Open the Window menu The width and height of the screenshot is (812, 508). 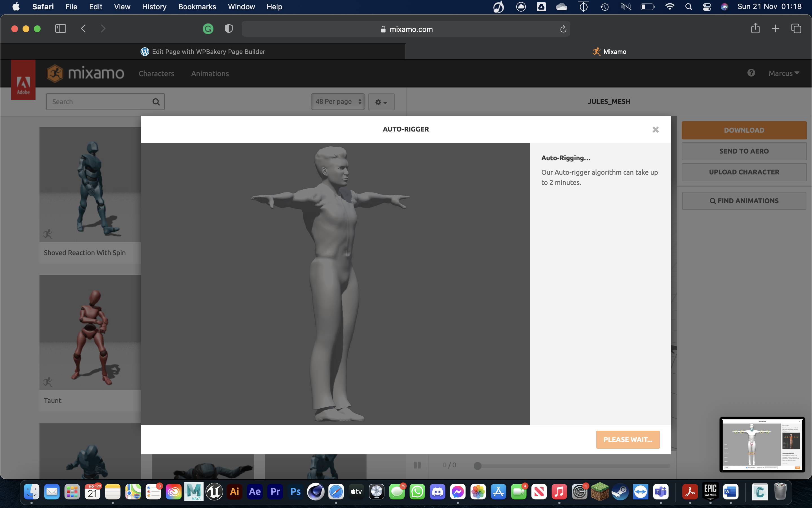tap(241, 7)
